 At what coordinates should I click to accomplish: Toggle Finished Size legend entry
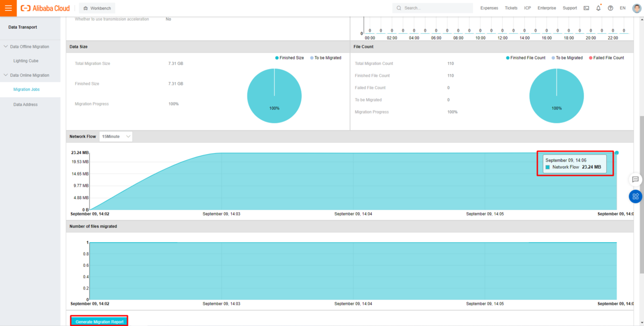(290, 57)
